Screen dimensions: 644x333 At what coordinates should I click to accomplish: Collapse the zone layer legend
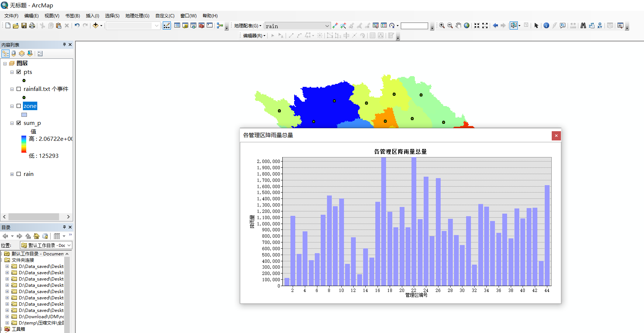[x=12, y=106]
